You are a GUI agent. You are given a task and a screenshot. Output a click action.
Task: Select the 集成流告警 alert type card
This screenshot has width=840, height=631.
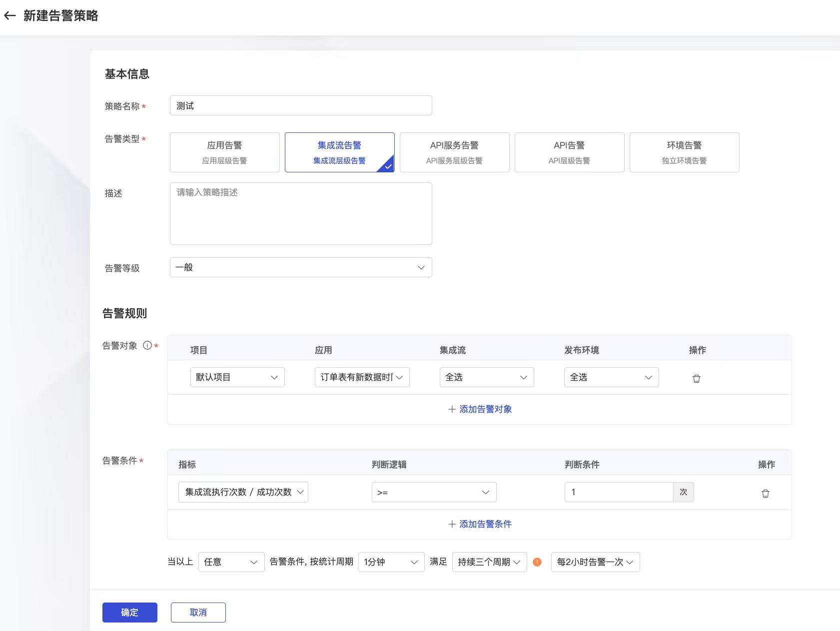click(x=339, y=152)
